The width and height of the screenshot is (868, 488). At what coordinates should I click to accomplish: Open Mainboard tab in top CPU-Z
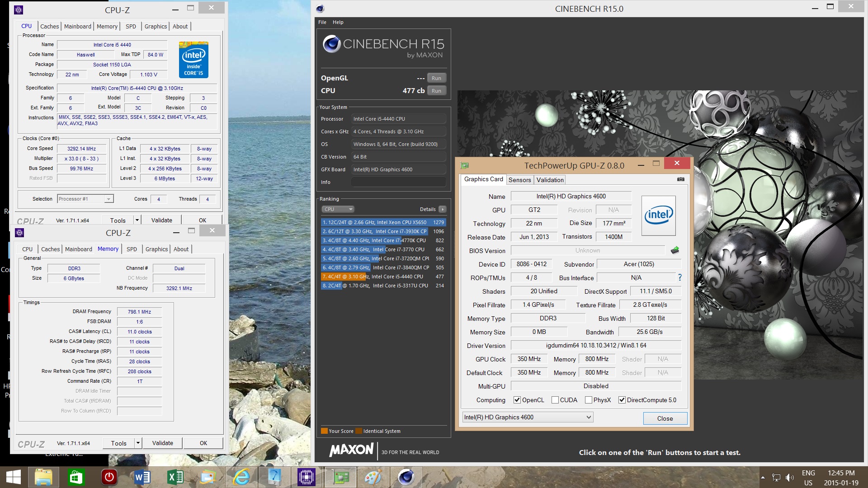coord(78,26)
